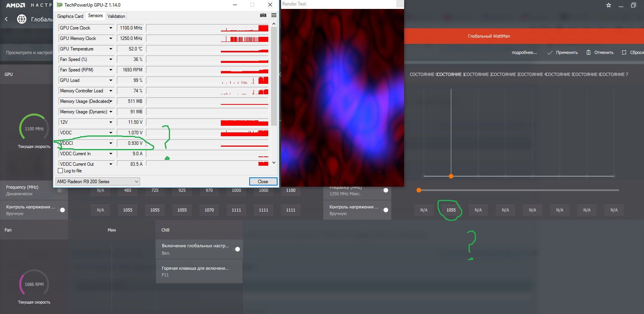Click the globe icon in Radeon Settings header
644x314 pixels.
point(22,19)
